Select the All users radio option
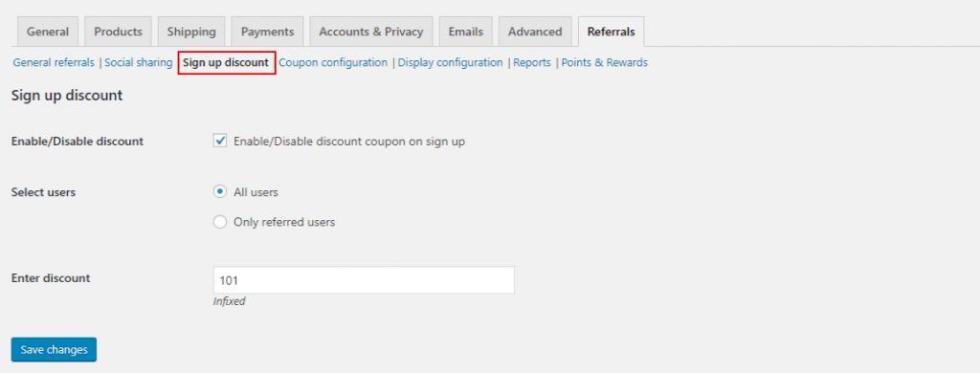The width and height of the screenshot is (980, 373). coord(220,192)
